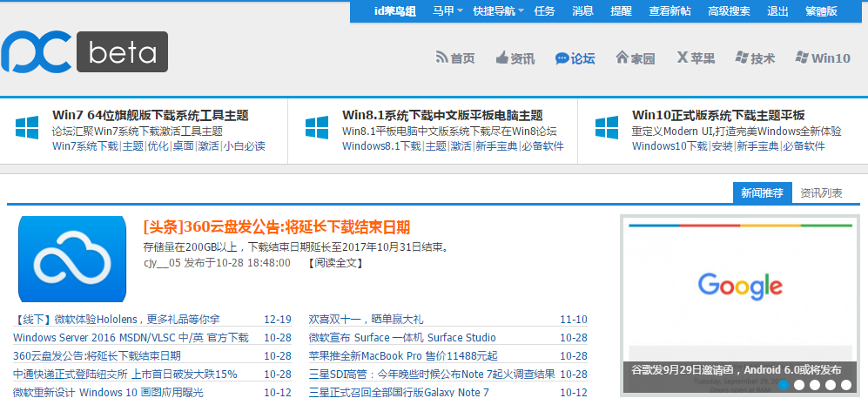Screen dimensions: 868x405
Task: Open Win7 64位旗舰版下载系统工具主题 heading
Action: 151,115
